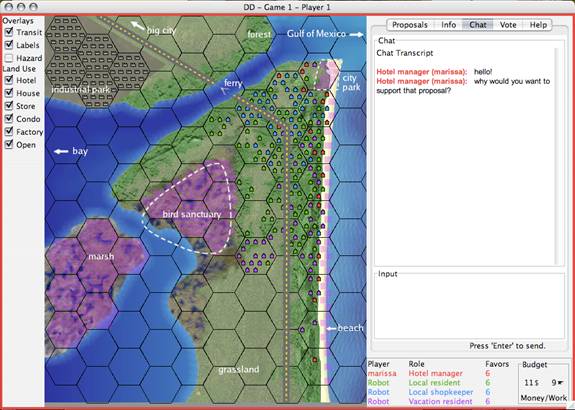Select the city park purple area
The image size is (575, 410).
pos(325,76)
